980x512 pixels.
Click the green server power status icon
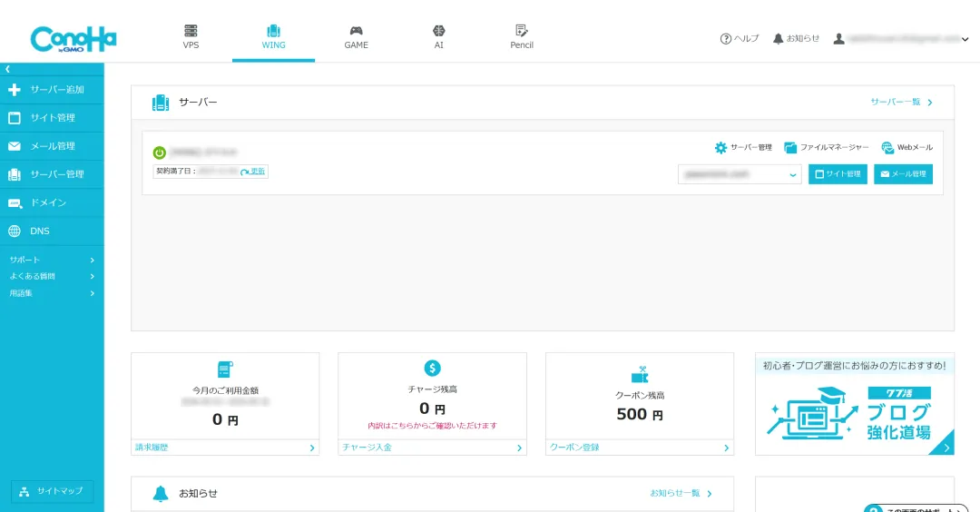tap(160, 153)
